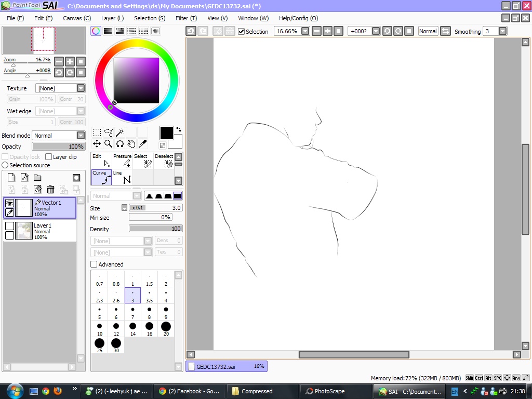Open the Filter menu
The height and width of the screenshot is (399, 532).
coord(186,18)
